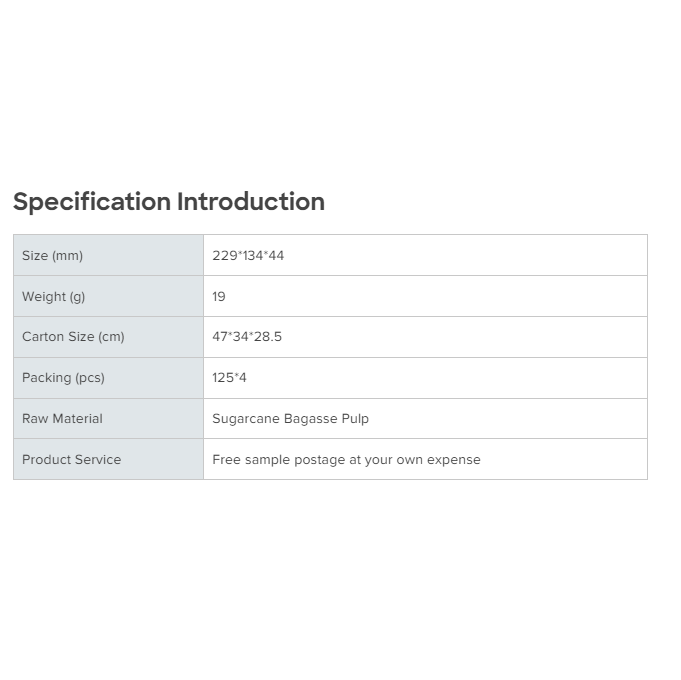The image size is (681, 680).
Task: Click the word "Bagasse" in the table
Action: pyautogui.click(x=310, y=419)
